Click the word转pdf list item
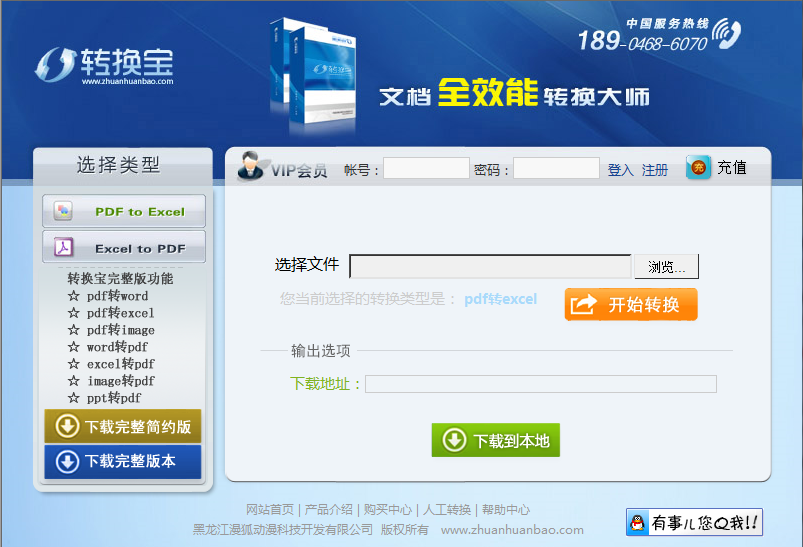Viewport: 803px width, 547px height. (117, 347)
